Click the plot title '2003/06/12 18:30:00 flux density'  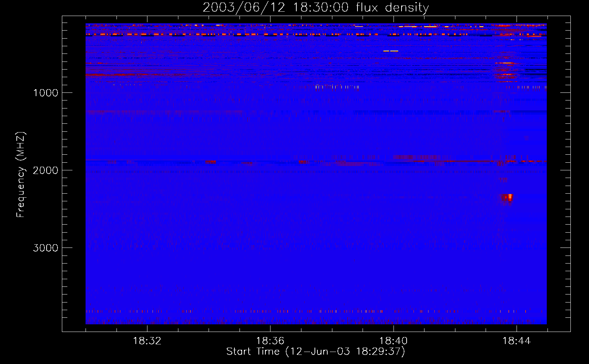click(x=316, y=7)
